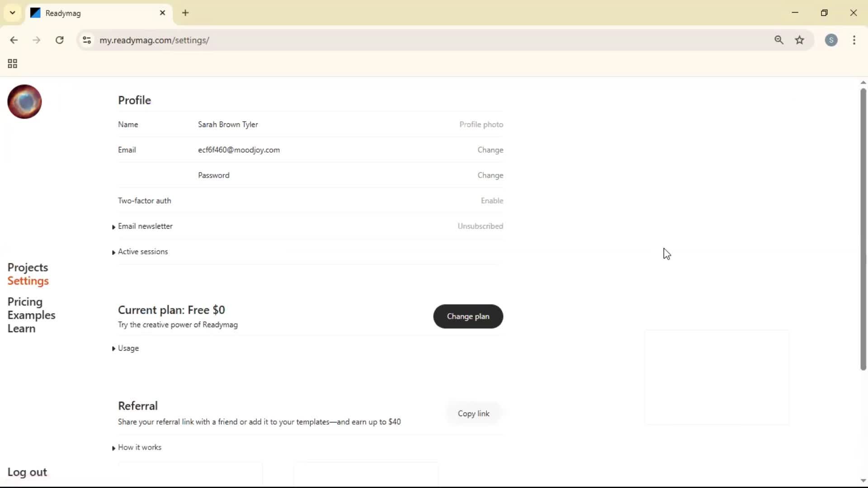Open Chrome's three-dot menu
The width and height of the screenshot is (868, 488).
coord(854,40)
